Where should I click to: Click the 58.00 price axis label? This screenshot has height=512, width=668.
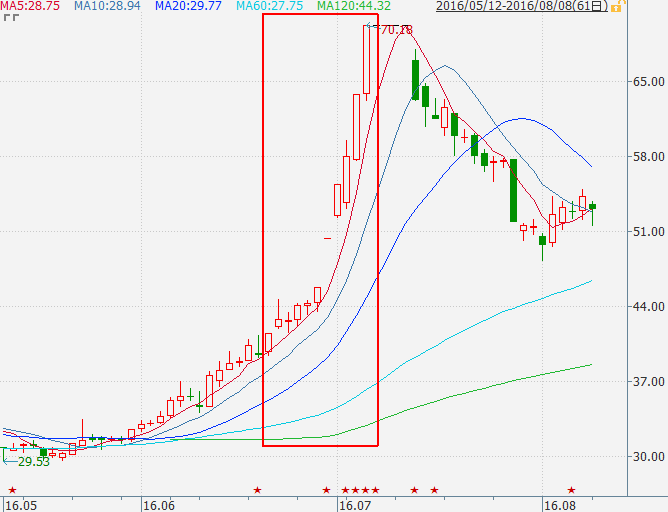tap(646, 157)
